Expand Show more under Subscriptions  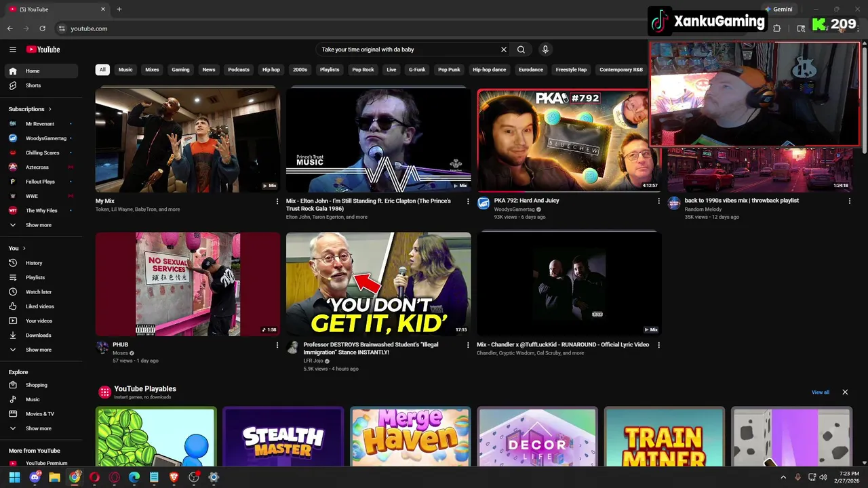tap(41, 225)
